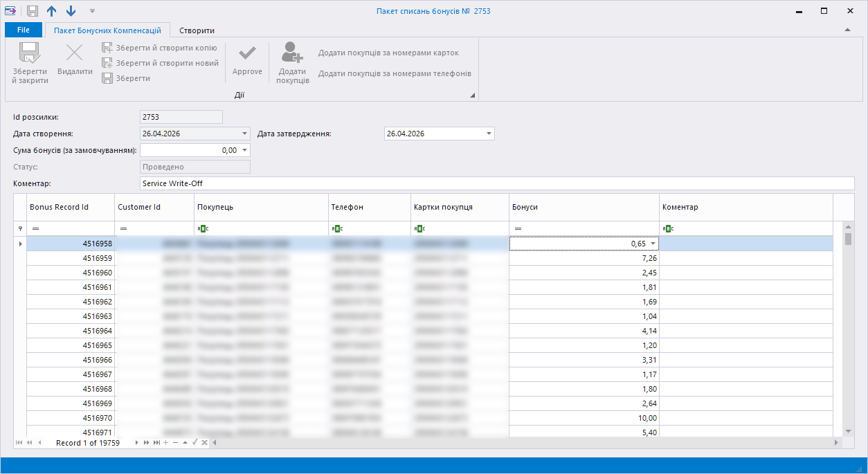Open the File menu tab
The width and height of the screenshot is (868, 474).
pyautogui.click(x=24, y=30)
